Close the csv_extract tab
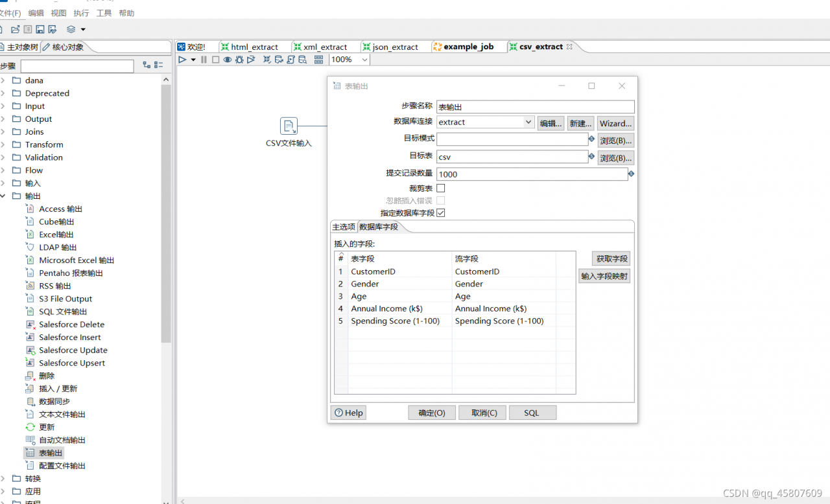Viewport: 830px width, 504px height. point(569,47)
